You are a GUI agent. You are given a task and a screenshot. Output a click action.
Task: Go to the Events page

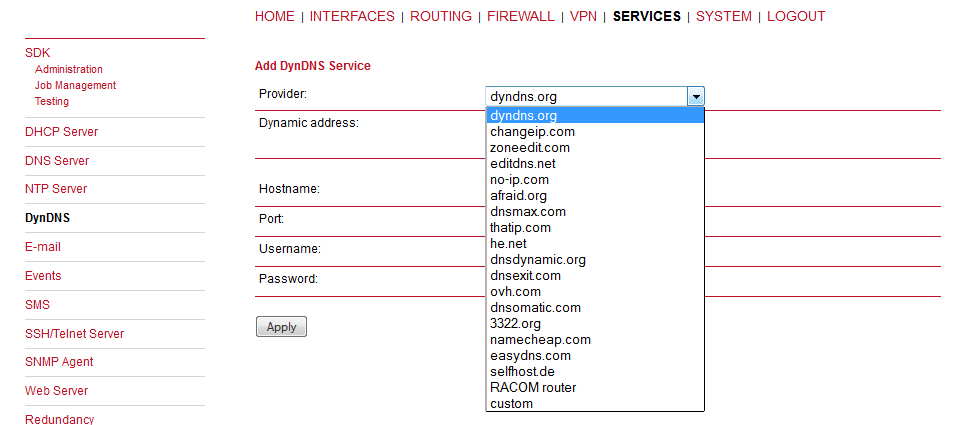point(43,276)
